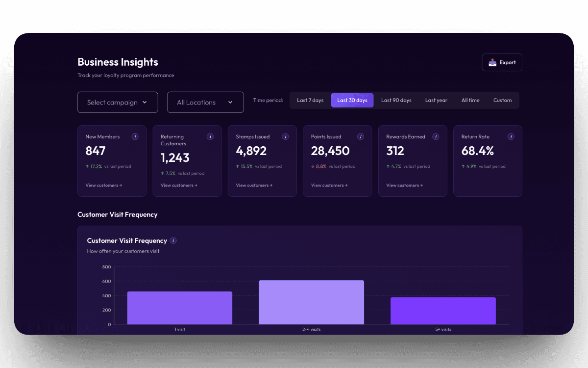Click the info icon on Rewards Earned

tap(436, 136)
